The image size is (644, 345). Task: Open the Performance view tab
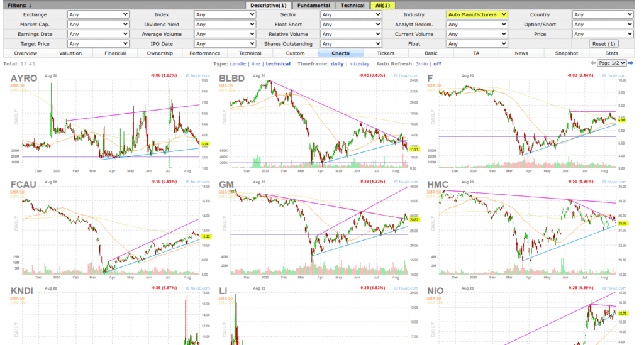click(205, 53)
